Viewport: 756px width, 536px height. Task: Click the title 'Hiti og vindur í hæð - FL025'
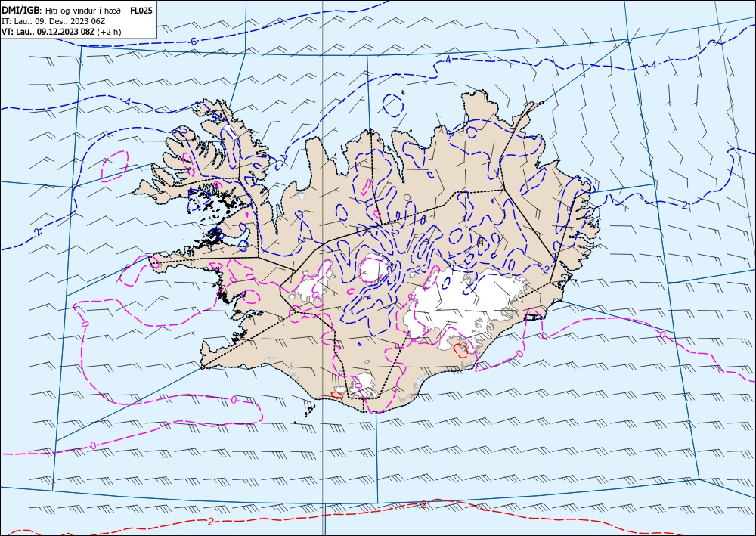(x=98, y=10)
